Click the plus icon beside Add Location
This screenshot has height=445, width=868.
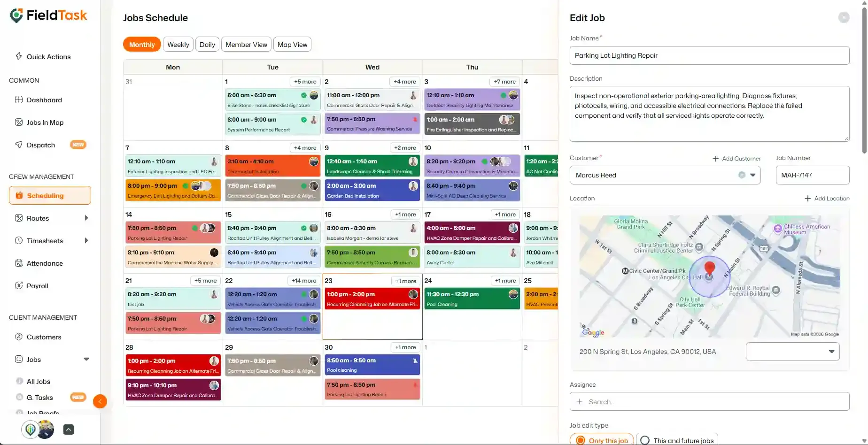click(808, 199)
